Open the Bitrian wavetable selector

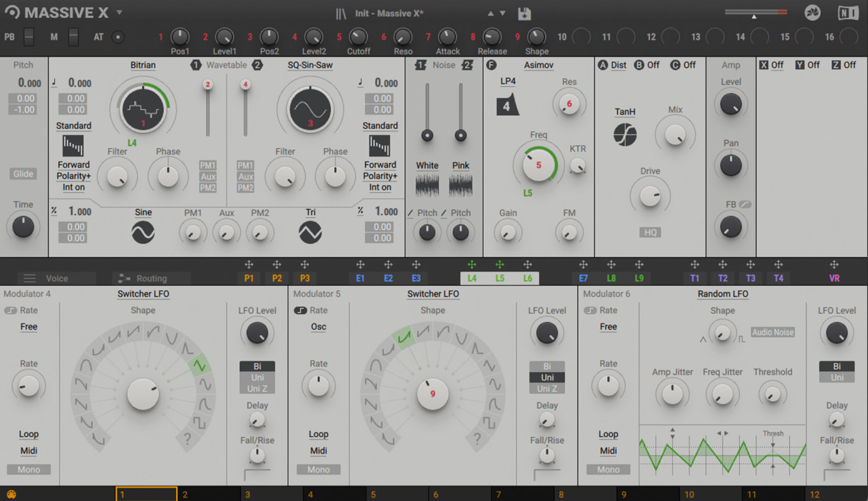pos(143,65)
